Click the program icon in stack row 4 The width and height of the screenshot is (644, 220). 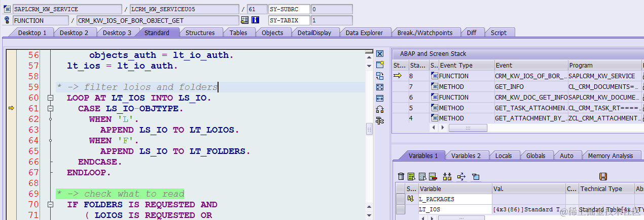click(435, 118)
